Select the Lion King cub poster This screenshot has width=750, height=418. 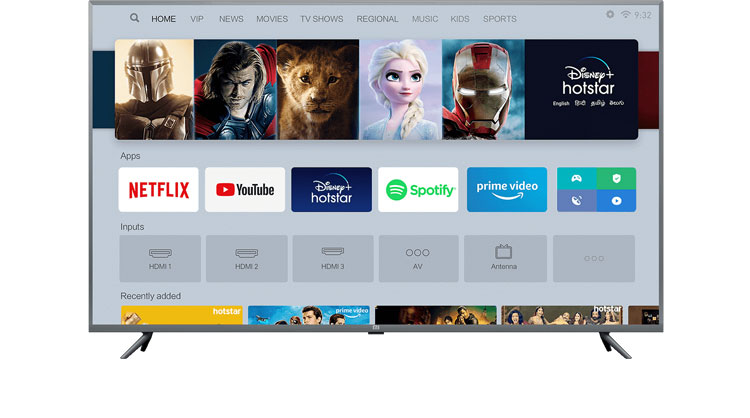(x=318, y=89)
